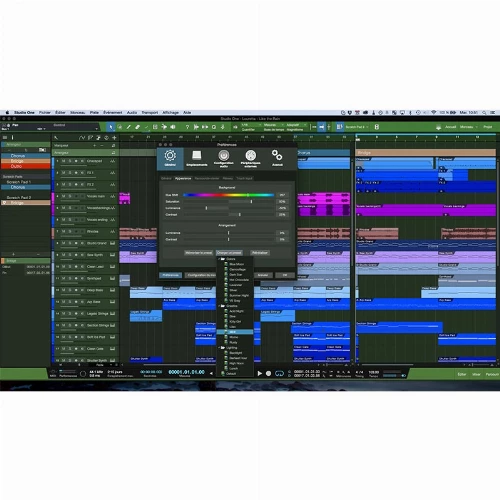Select the Bend tool in the toolbar
Viewport: 500px width, 500px height.
pos(164,127)
